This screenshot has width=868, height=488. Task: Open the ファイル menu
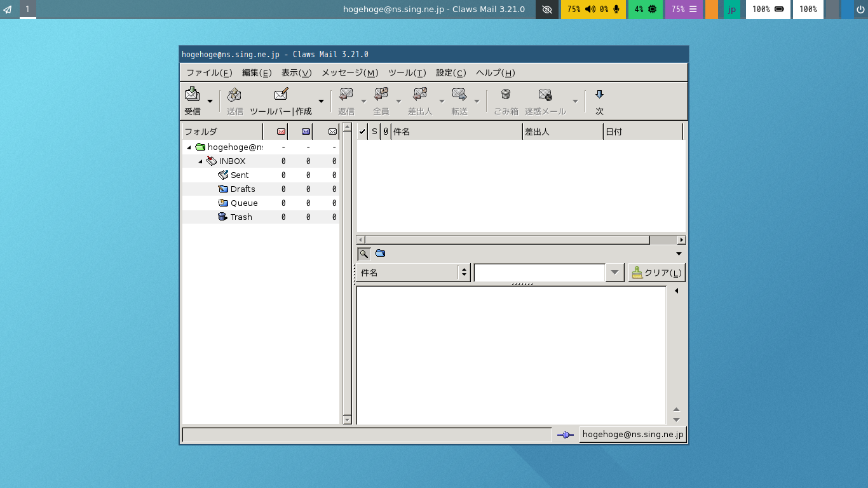click(209, 72)
